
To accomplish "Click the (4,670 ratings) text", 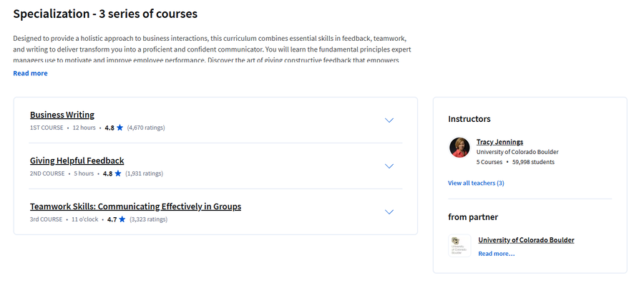I will point(146,128).
